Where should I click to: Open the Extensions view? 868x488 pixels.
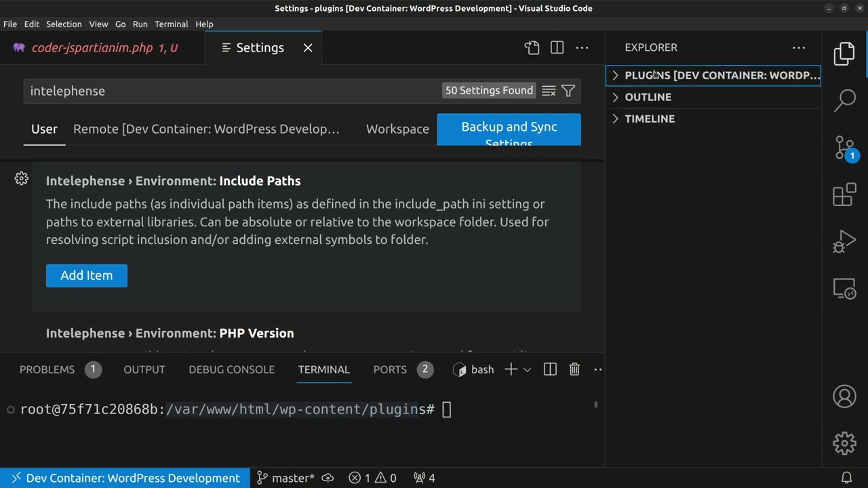pos(844,195)
